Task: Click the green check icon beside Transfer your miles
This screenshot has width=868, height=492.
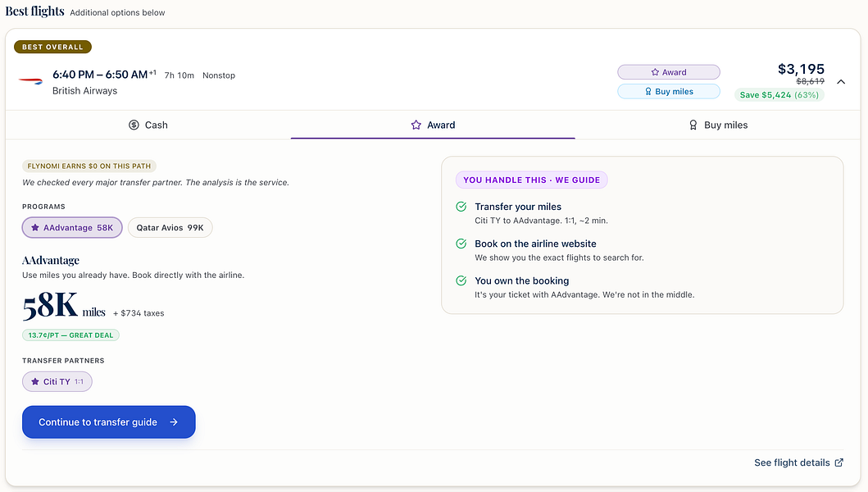Action: 461,207
